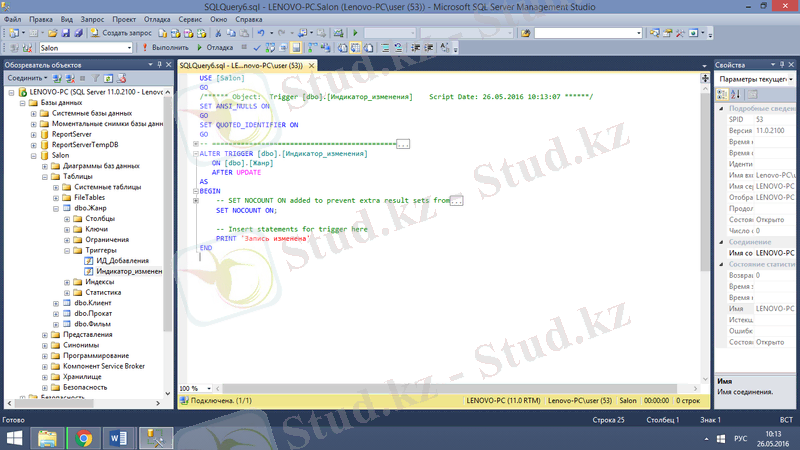Toggle Results to Grid output mode
This screenshot has height=450, width=800.
coord(355,48)
